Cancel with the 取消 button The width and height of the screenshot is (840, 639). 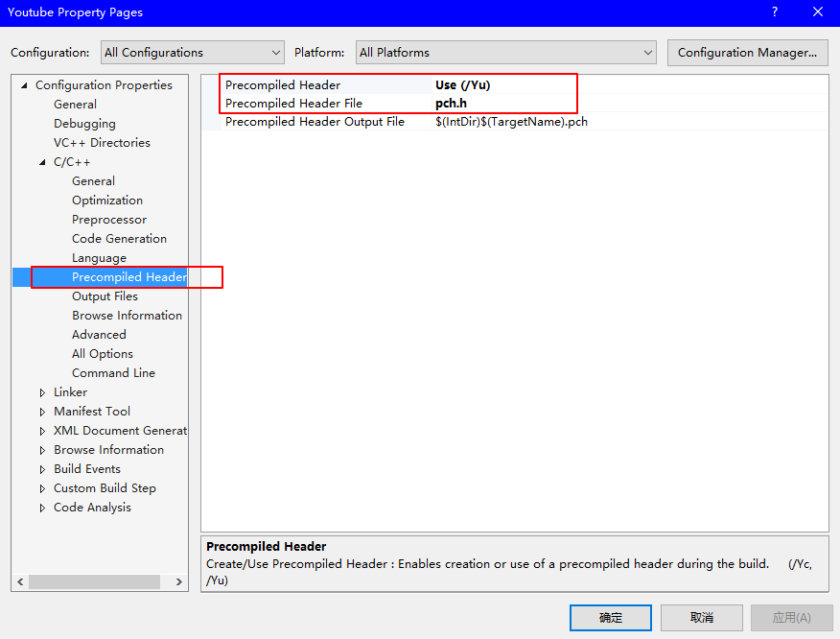coord(702,618)
